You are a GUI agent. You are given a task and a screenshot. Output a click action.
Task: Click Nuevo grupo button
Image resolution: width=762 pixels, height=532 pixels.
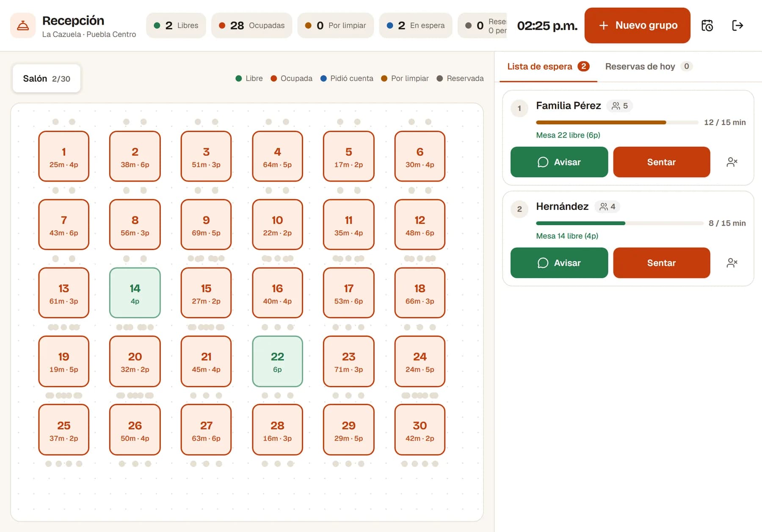(637, 25)
